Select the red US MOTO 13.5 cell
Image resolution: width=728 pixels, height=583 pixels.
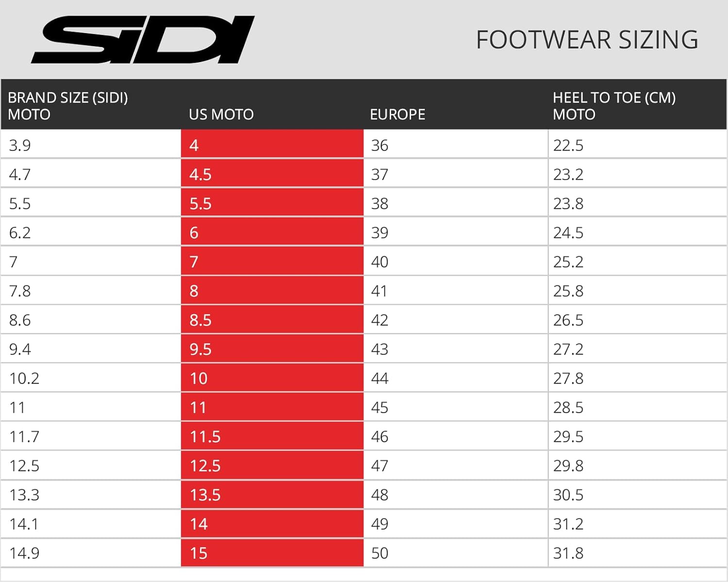(205, 495)
